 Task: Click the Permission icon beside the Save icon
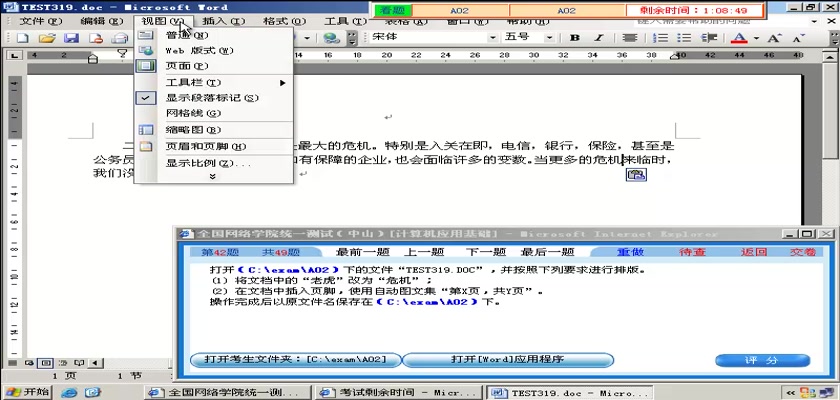point(96,38)
